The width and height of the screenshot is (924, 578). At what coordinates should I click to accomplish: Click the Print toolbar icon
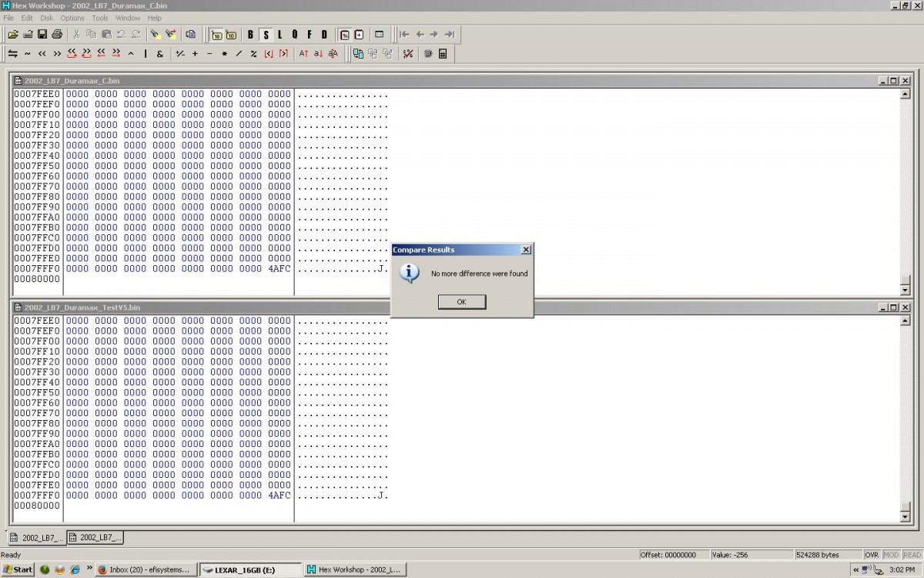coord(57,34)
